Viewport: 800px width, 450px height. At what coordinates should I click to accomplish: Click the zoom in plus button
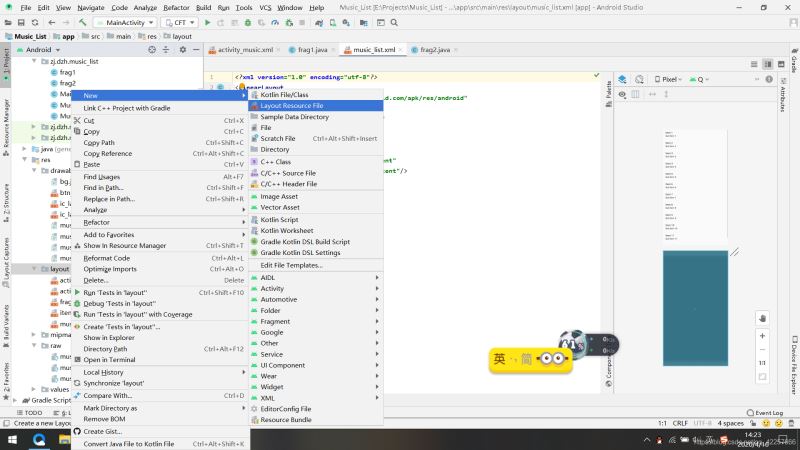tap(762, 336)
